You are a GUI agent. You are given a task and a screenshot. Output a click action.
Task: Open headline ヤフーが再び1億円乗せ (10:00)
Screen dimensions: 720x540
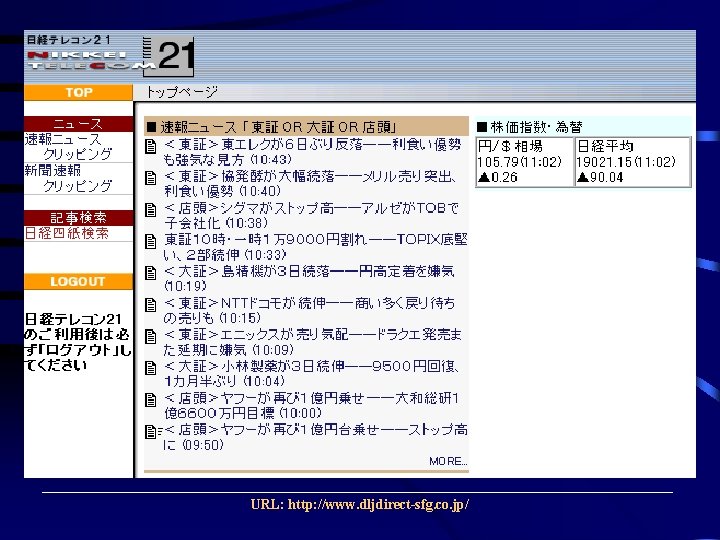point(311,405)
